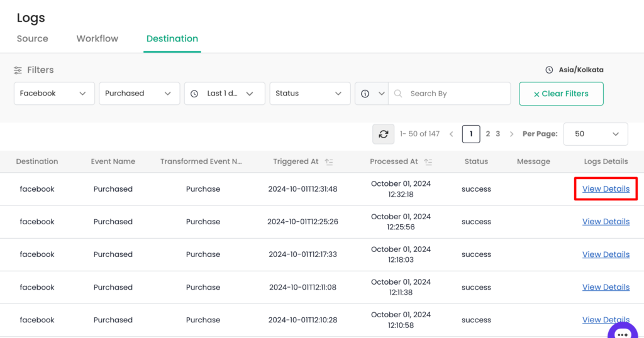Click Purchased event name in 12:11:08 row

coord(113,287)
